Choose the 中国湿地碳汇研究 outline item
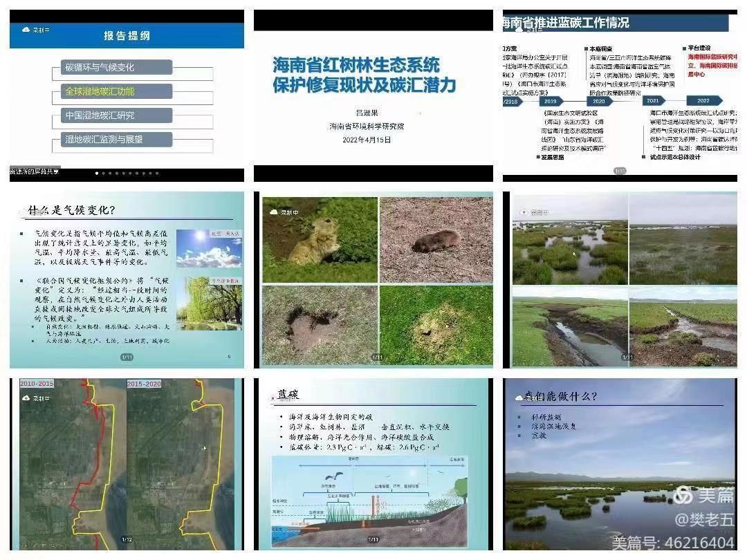The height and width of the screenshot is (560, 747). coord(112,115)
